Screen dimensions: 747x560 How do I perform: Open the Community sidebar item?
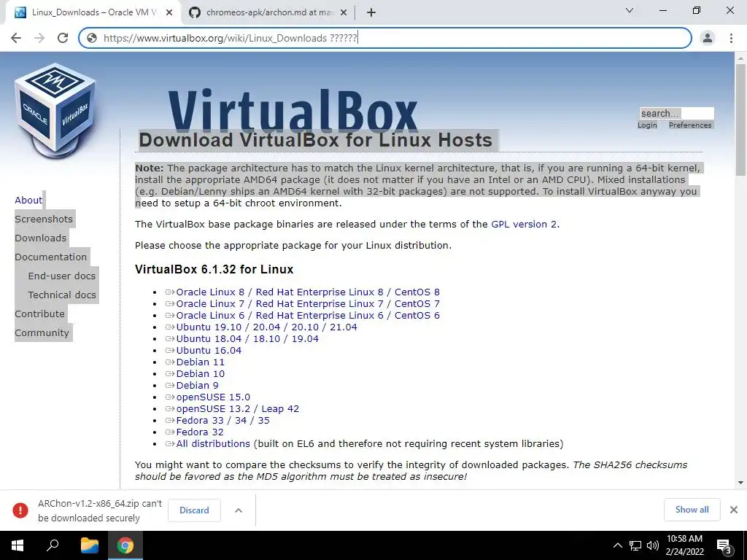42,333
